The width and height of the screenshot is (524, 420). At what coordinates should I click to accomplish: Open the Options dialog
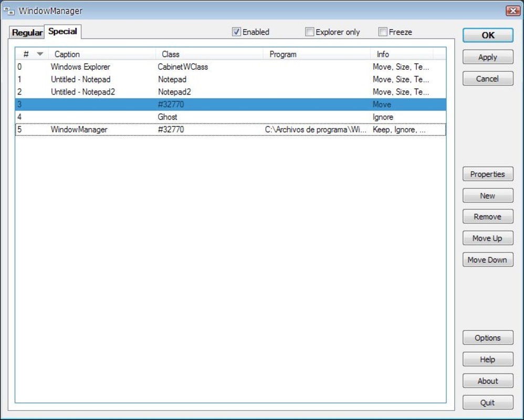(x=487, y=338)
